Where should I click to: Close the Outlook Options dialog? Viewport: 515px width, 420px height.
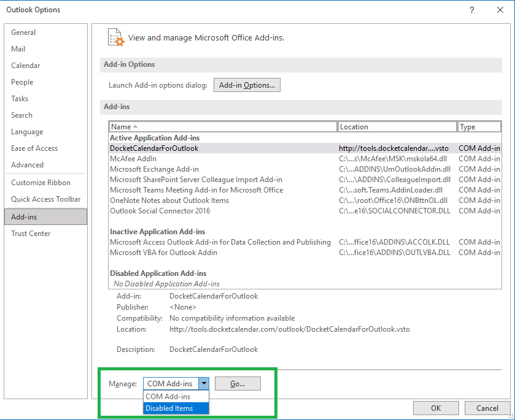pyautogui.click(x=500, y=10)
